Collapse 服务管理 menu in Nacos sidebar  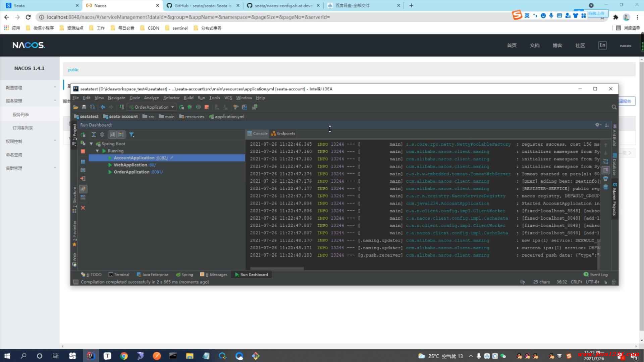(31, 101)
